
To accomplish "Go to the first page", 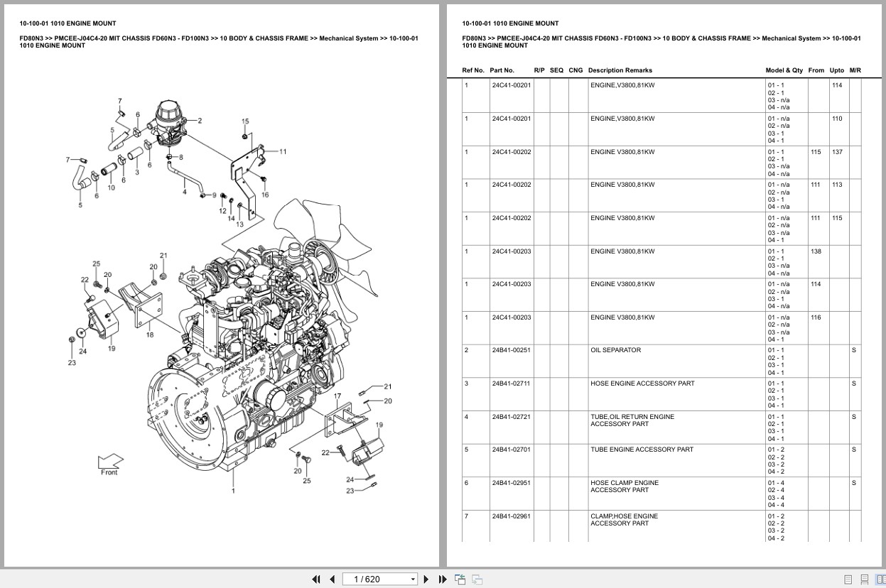I will click(316, 579).
